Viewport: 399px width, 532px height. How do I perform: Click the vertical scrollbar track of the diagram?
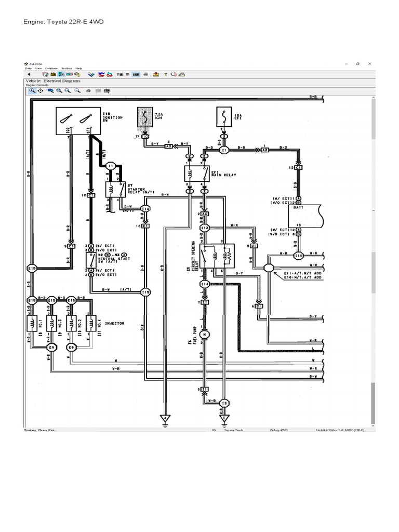pyautogui.click(x=373, y=261)
